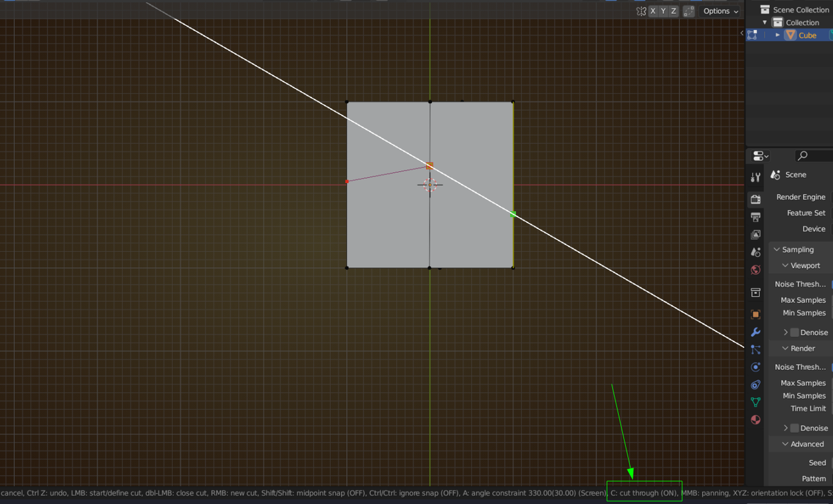Viewport: 833px width, 504px height.
Task: Collapse the Sampling panel
Action: [x=777, y=250]
